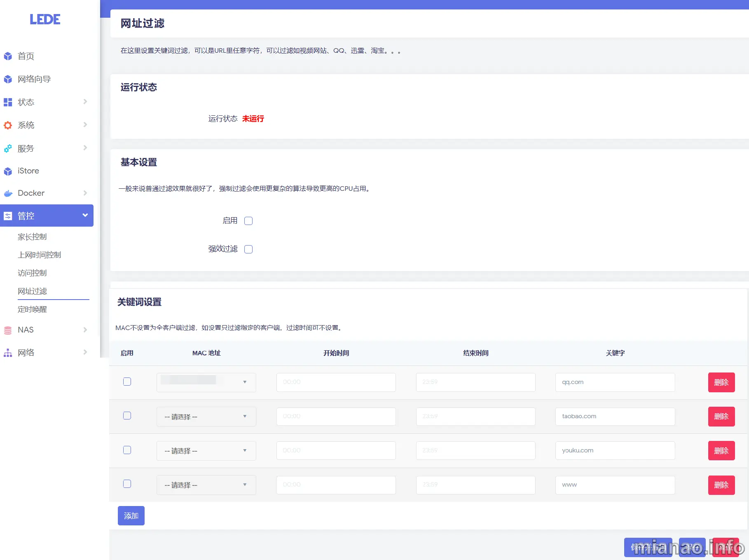Click the 状态 dashboard grid icon
The width and height of the screenshot is (749, 560).
8,102
